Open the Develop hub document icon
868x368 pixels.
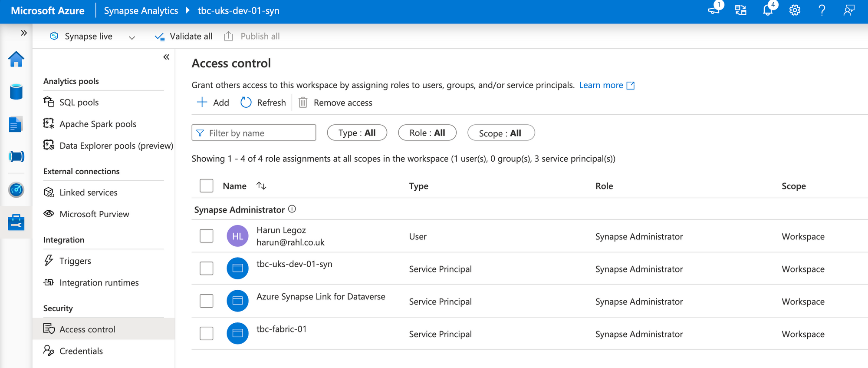tap(16, 124)
